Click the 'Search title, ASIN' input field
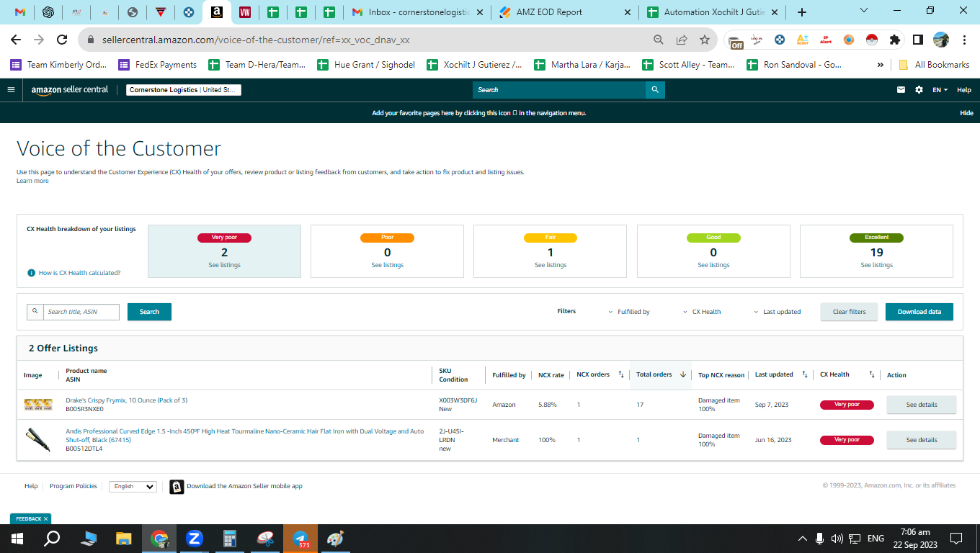This screenshot has width=980, height=553. pyautogui.click(x=81, y=312)
